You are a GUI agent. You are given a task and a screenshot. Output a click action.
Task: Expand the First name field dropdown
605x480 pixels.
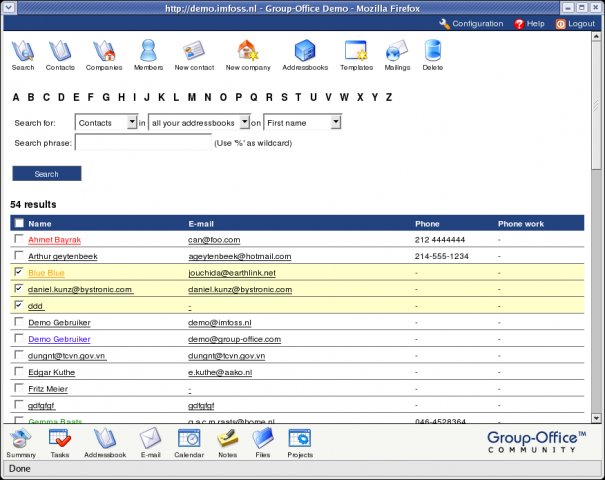[x=302, y=122]
